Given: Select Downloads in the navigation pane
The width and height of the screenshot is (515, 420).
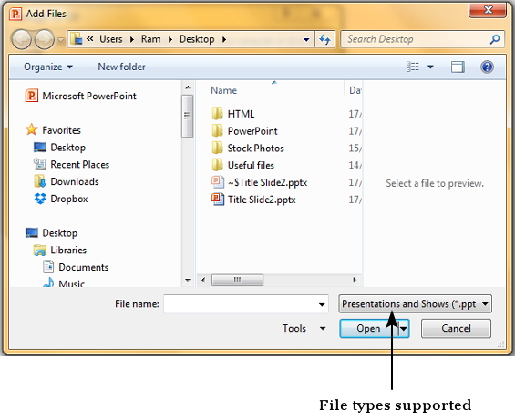Looking at the screenshot, I should tap(66, 181).
